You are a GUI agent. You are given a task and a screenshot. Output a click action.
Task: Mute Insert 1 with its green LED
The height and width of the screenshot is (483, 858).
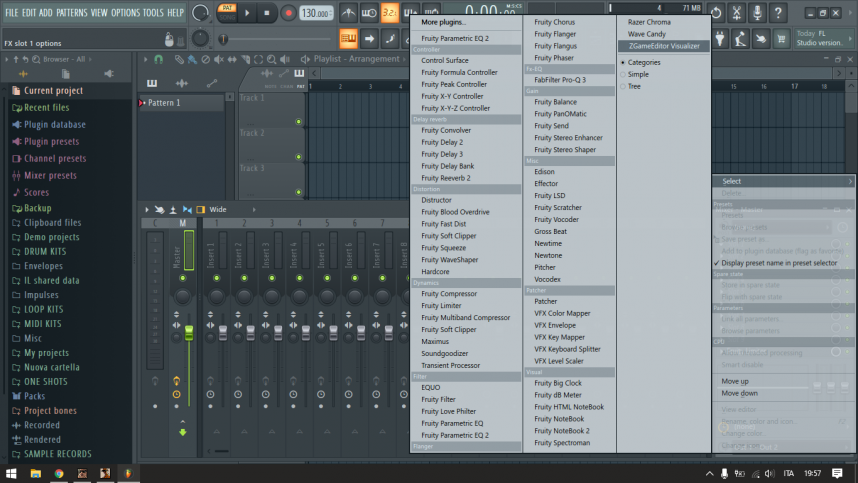pos(217,278)
